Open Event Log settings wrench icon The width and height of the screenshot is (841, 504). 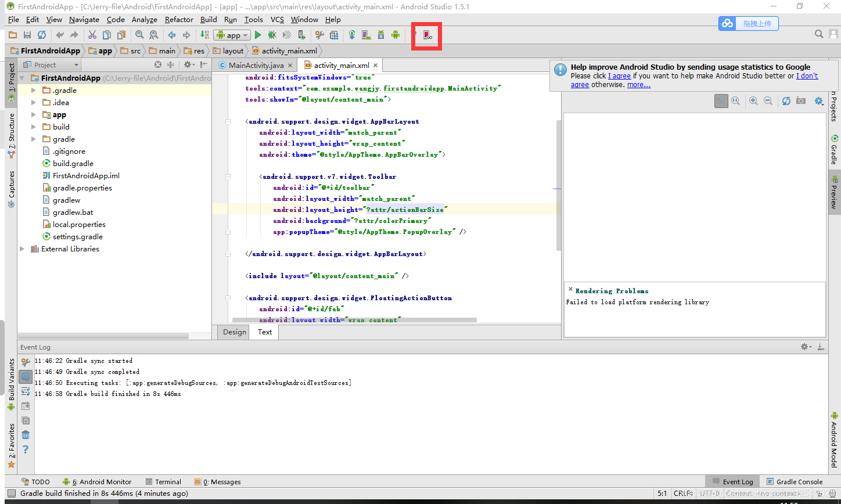pos(26,362)
